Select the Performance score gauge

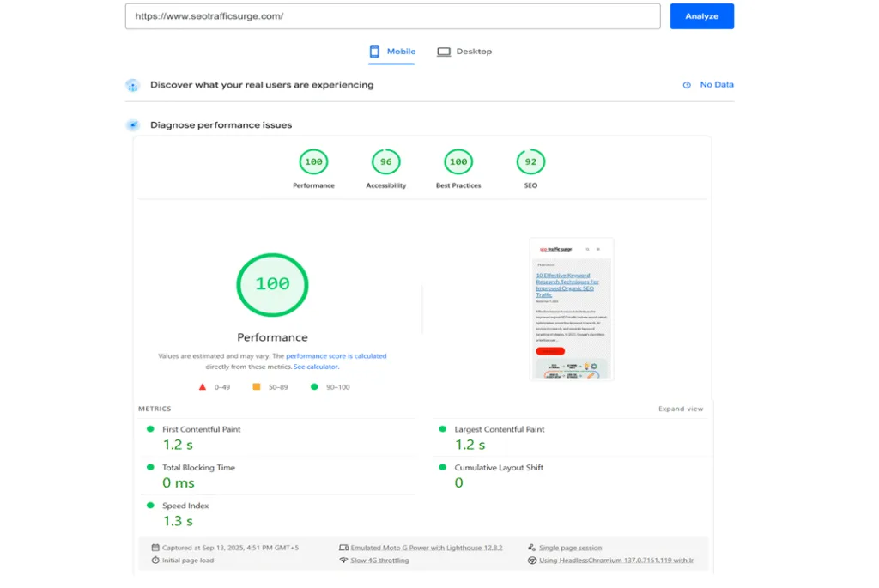click(313, 161)
